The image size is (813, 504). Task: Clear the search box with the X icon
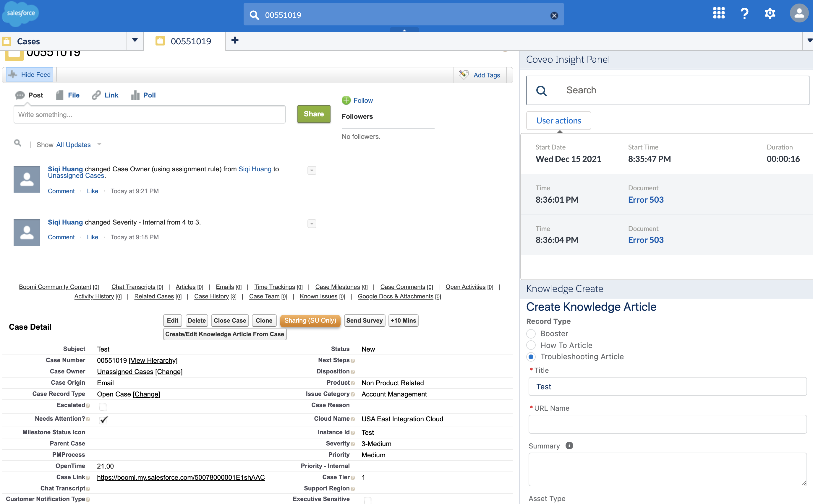click(x=554, y=15)
